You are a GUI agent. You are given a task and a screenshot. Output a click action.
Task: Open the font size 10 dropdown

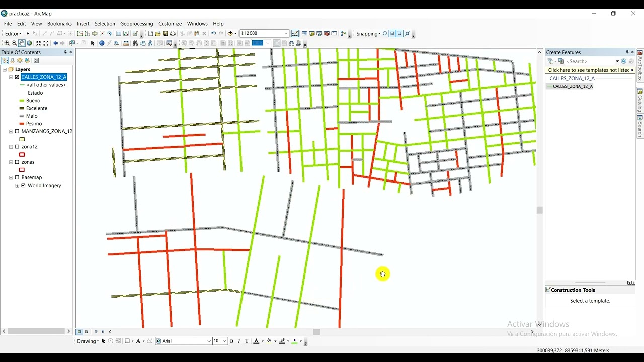[224, 341]
